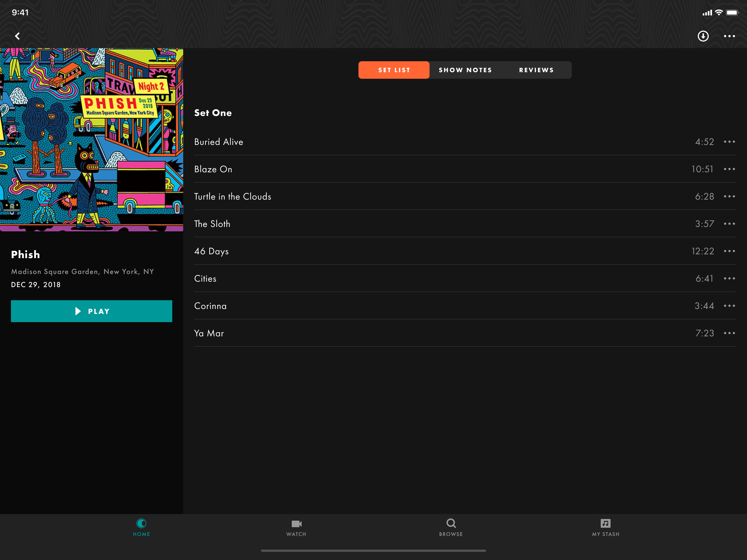Open more menu for Blaze On
The height and width of the screenshot is (560, 747).
729,169
